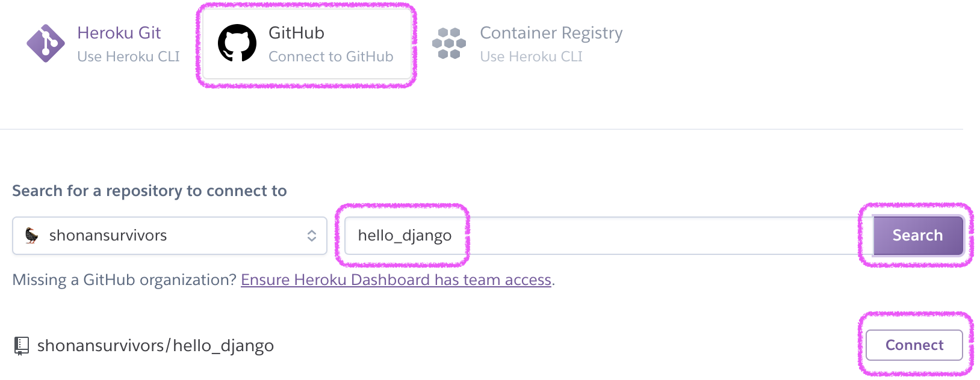Click the shonansurvivors bird avatar icon
The width and height of the screenshot is (980, 380).
coord(32,235)
